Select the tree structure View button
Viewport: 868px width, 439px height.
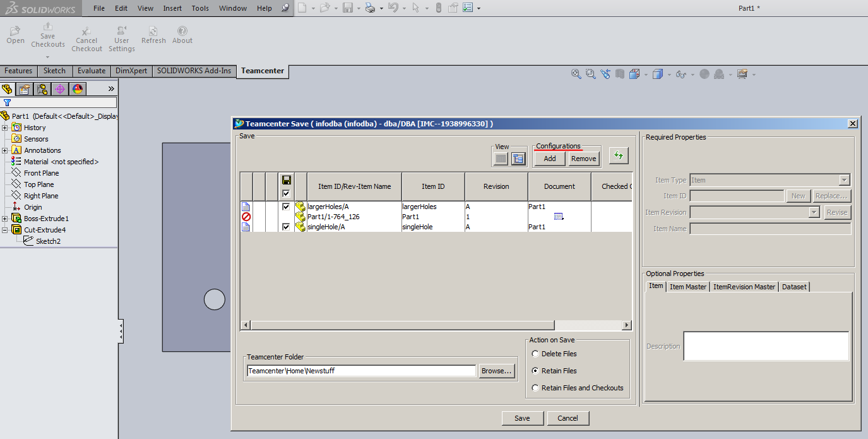click(x=518, y=159)
